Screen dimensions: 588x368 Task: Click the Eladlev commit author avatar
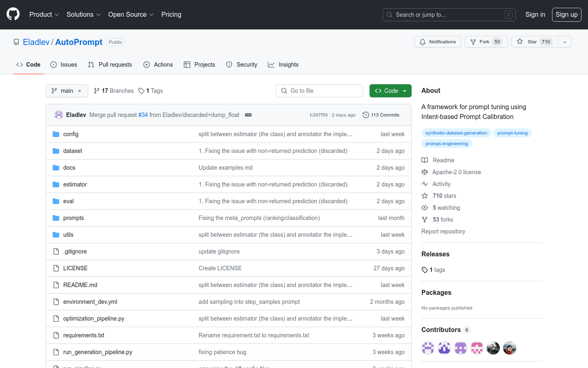59,115
